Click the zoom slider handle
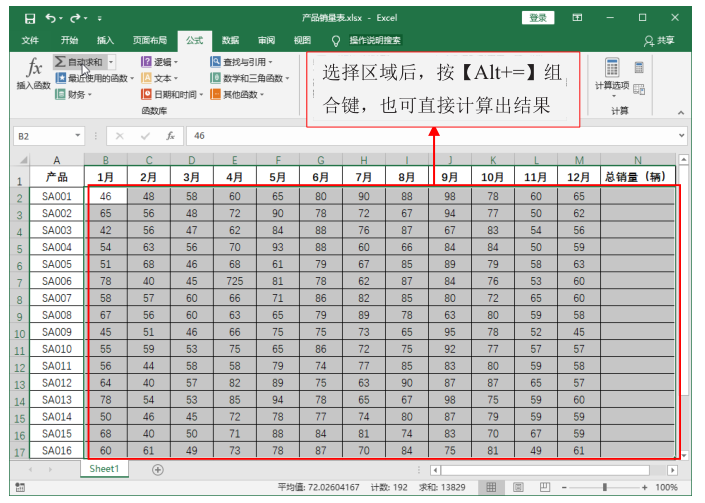The height and width of the screenshot is (503, 705). 605,487
